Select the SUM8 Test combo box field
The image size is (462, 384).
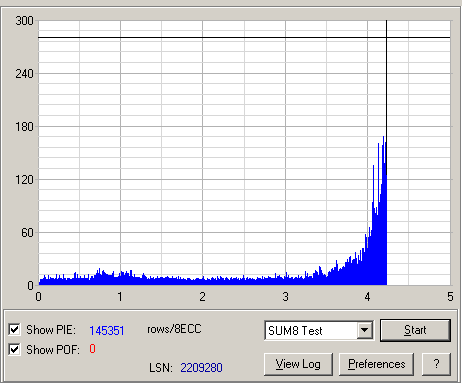319,330
